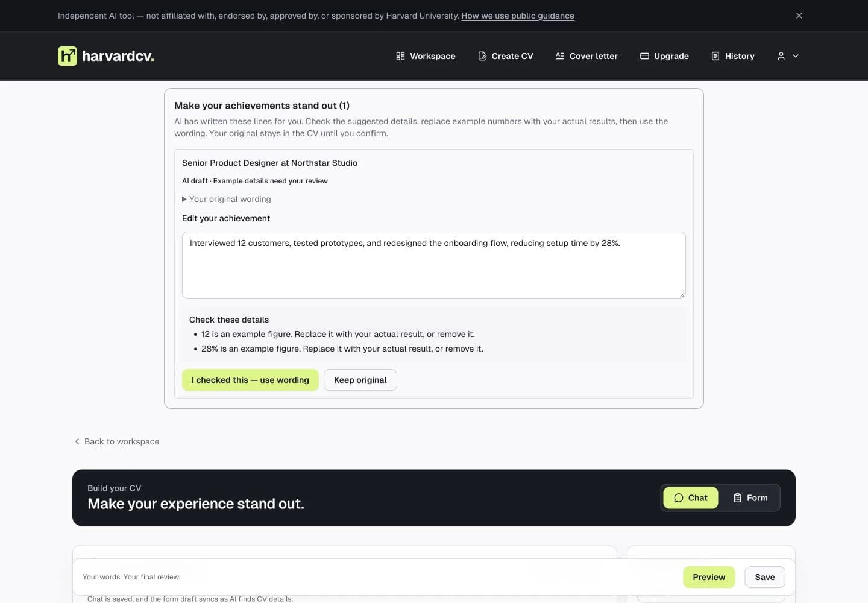Click the user profile icon
This screenshot has width=868, height=603.
click(x=781, y=56)
